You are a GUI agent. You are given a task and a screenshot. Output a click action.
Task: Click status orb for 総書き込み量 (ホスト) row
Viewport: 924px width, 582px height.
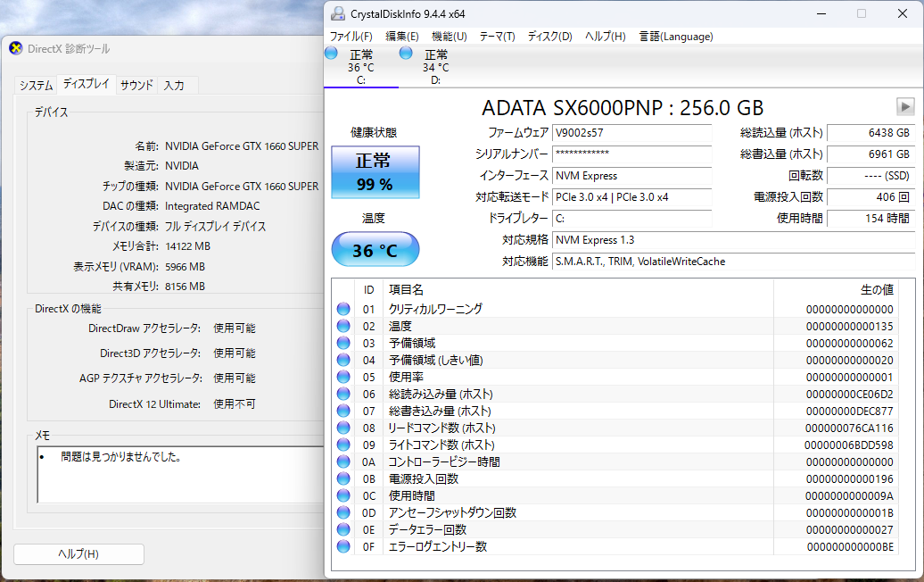343,411
